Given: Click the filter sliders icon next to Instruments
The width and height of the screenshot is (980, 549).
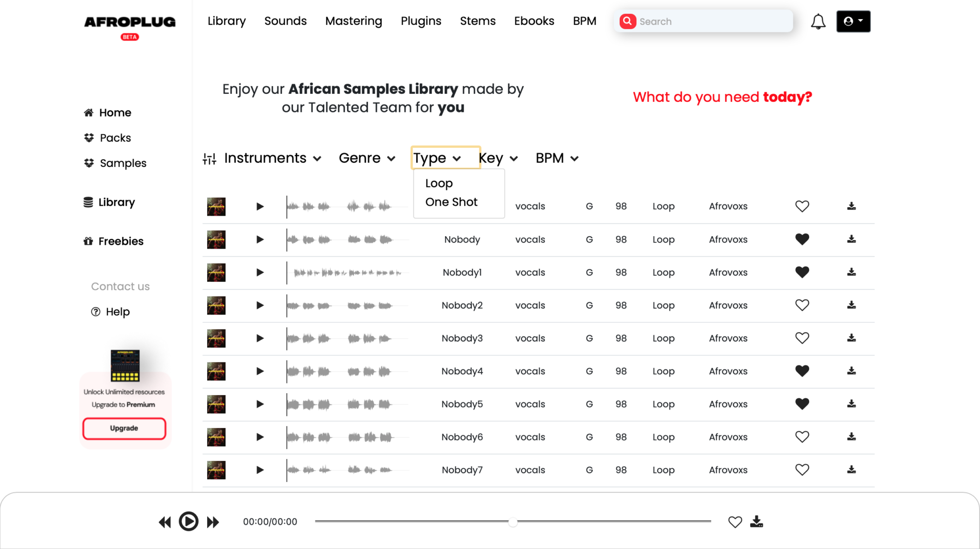Looking at the screenshot, I should pyautogui.click(x=209, y=158).
